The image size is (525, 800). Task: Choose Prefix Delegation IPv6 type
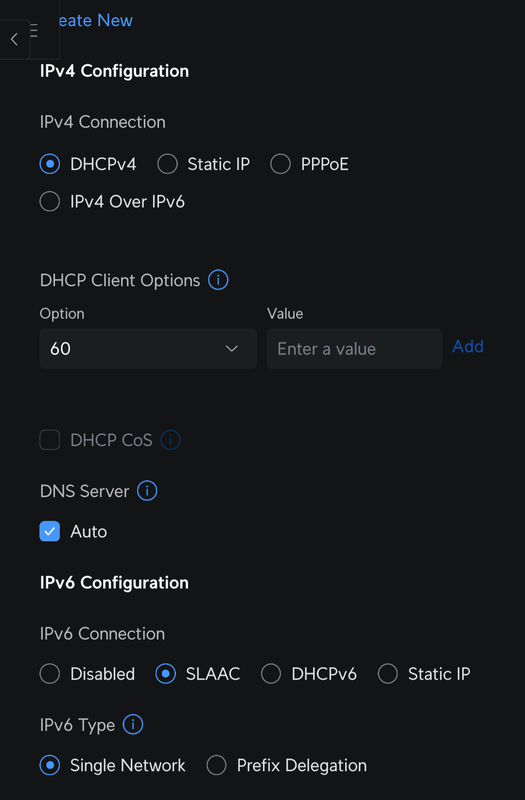[216, 765]
